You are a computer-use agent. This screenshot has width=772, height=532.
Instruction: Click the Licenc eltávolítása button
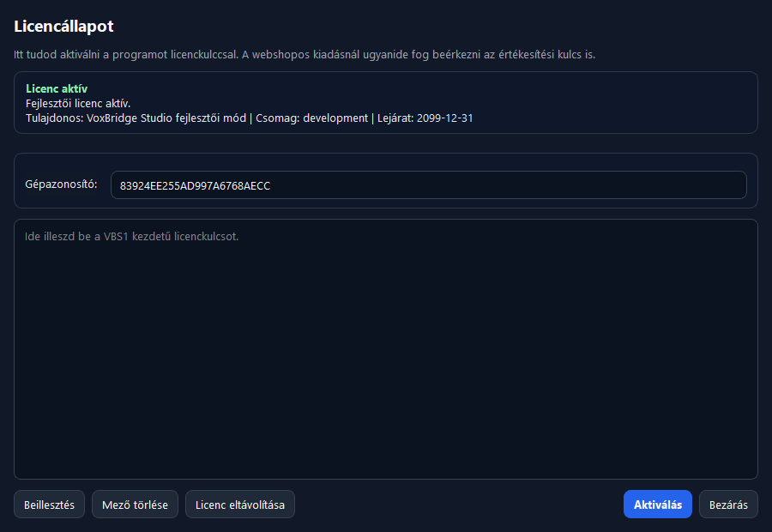[x=241, y=504]
